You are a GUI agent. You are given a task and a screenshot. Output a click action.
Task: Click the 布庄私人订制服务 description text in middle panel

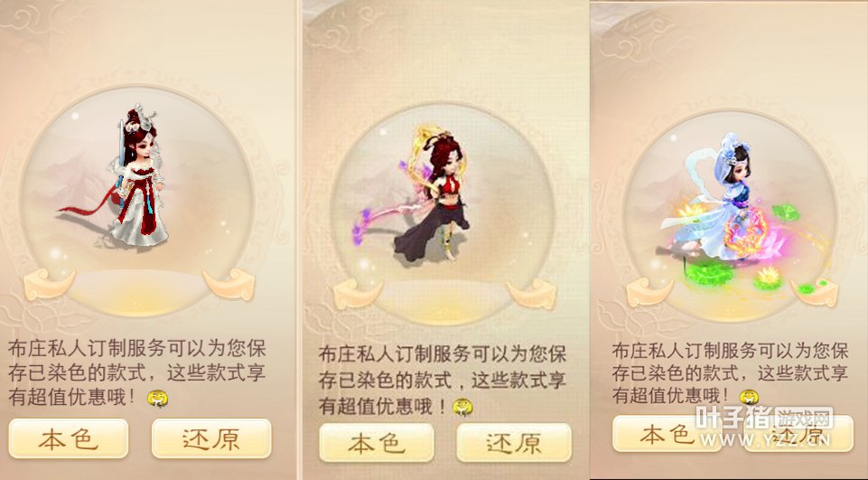[442, 381]
